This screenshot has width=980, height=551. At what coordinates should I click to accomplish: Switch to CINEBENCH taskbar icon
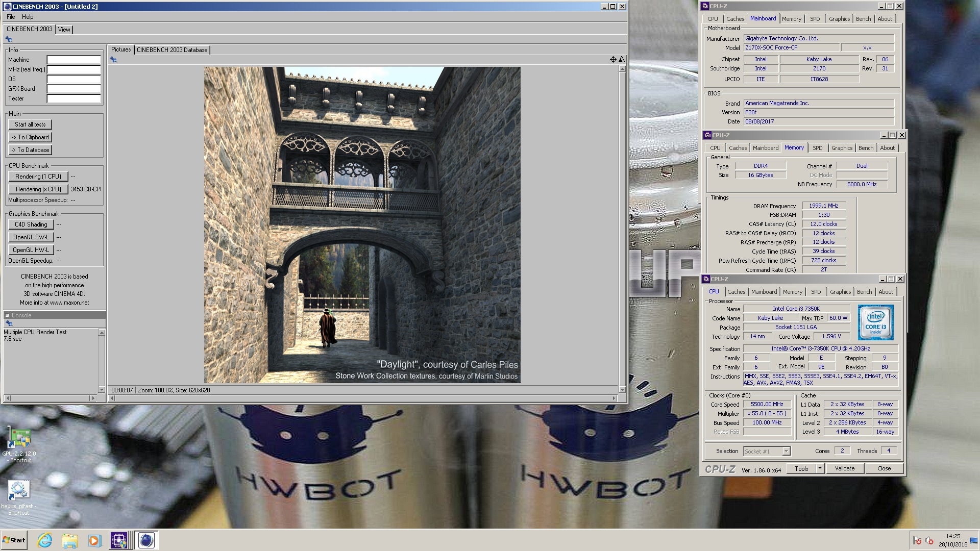[146, 540]
